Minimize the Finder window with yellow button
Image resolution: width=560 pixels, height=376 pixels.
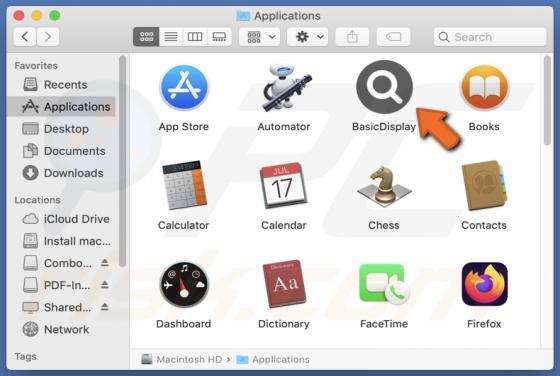(x=37, y=16)
